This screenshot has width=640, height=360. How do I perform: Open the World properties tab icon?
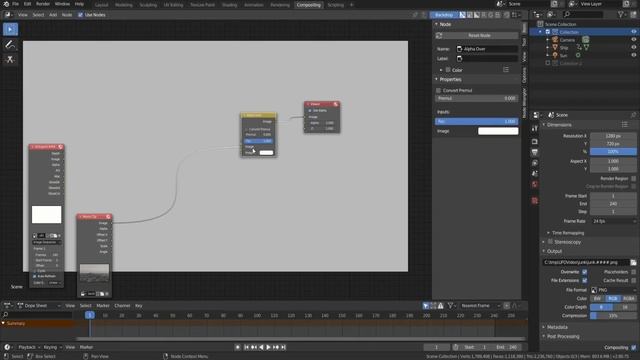(x=535, y=184)
